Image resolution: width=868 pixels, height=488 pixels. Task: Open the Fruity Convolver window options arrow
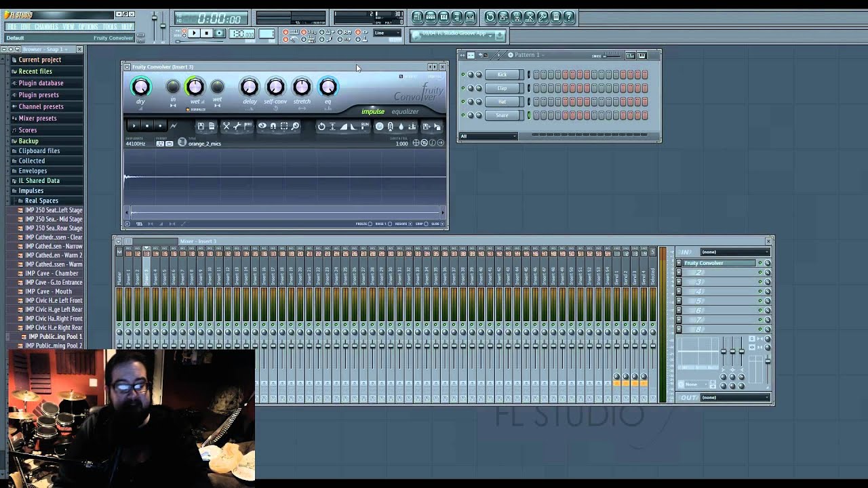(x=127, y=66)
